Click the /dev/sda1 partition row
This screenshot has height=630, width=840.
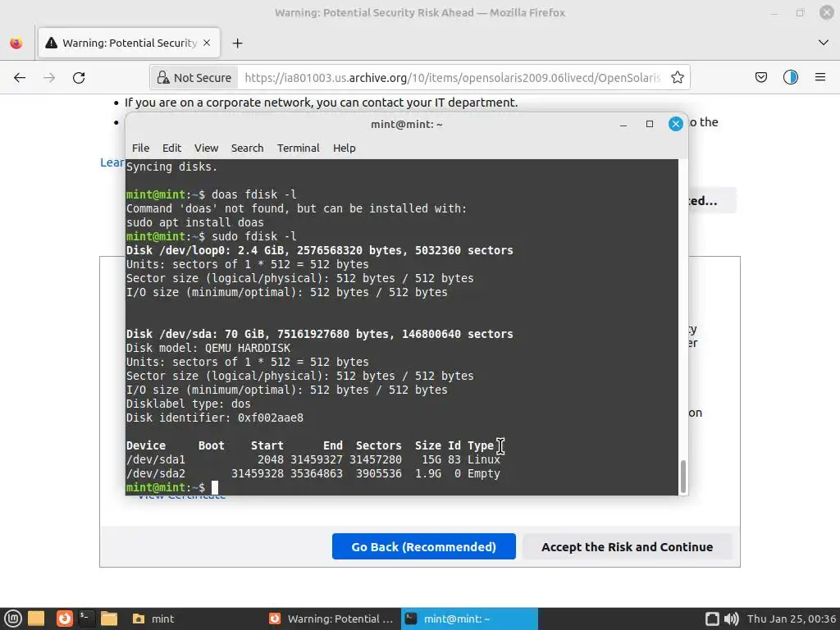(313, 459)
